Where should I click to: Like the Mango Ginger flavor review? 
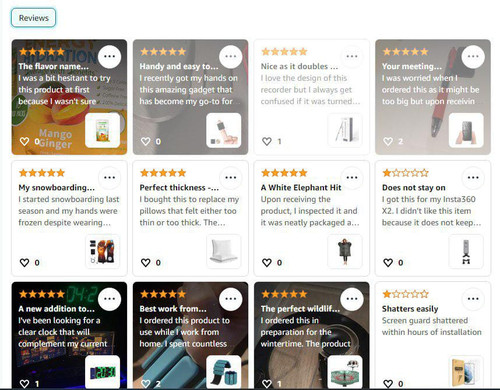(24, 141)
